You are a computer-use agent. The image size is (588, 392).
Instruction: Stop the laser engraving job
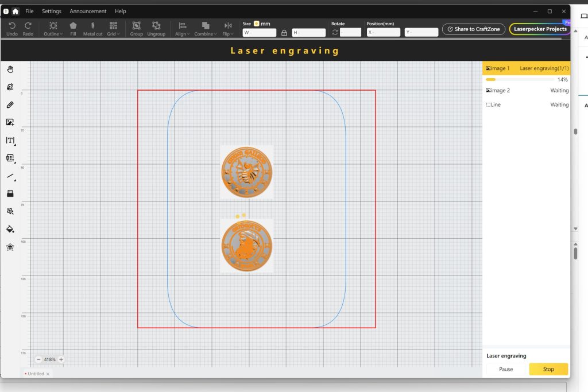548,369
